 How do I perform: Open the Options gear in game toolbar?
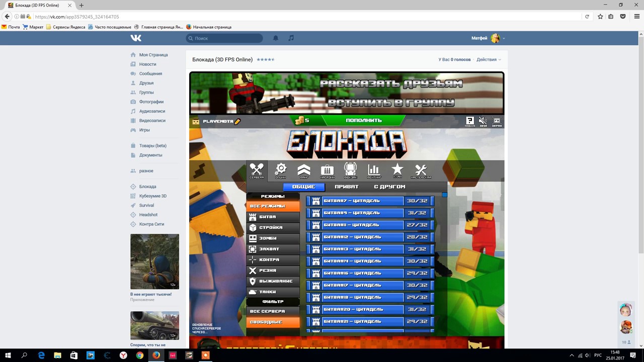(281, 171)
